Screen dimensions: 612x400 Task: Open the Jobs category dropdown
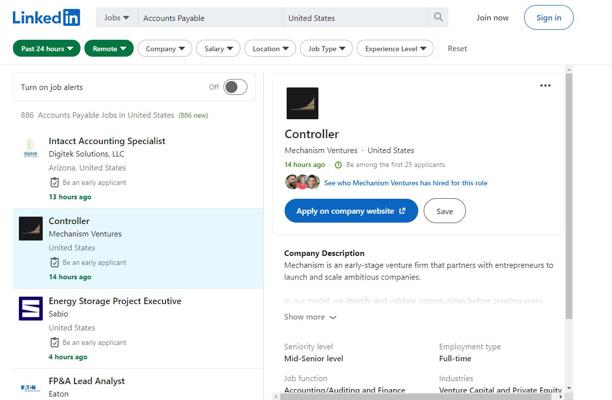(x=117, y=18)
